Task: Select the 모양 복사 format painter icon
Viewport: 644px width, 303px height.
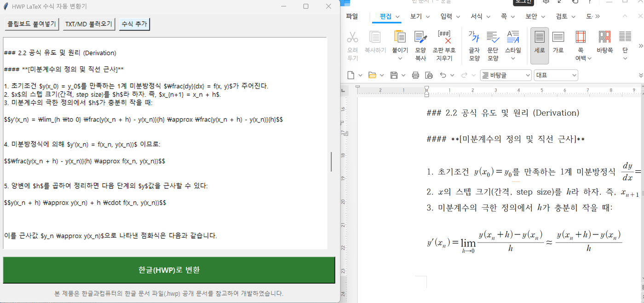Action: click(420, 37)
